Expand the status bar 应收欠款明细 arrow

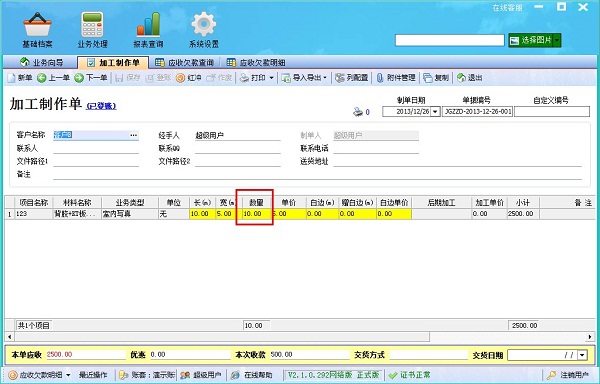click(x=68, y=375)
